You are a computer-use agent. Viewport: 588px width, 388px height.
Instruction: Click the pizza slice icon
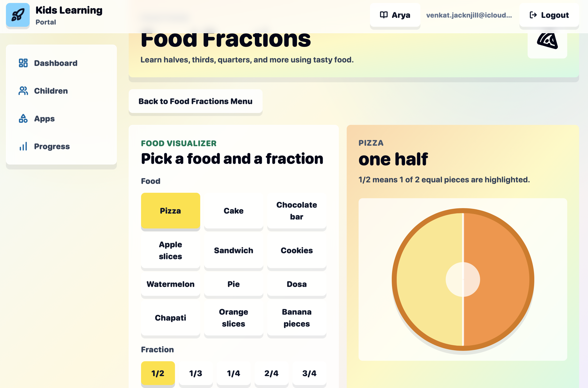(547, 41)
